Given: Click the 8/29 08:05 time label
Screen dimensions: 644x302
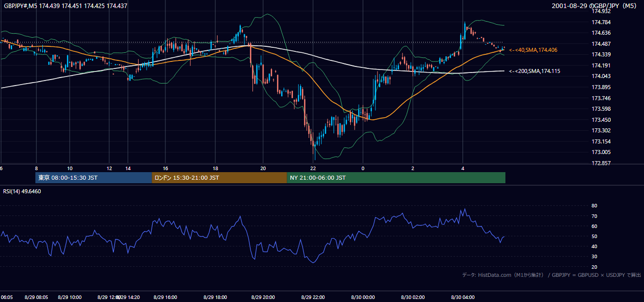Looking at the screenshot, I should click(x=35, y=297).
